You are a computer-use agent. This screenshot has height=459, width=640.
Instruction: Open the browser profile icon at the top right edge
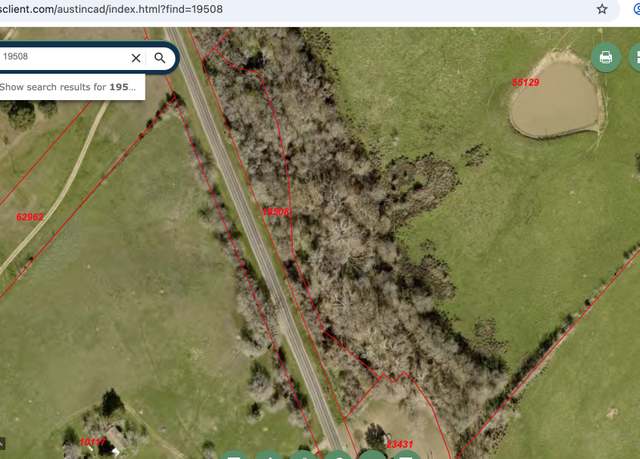637,9
